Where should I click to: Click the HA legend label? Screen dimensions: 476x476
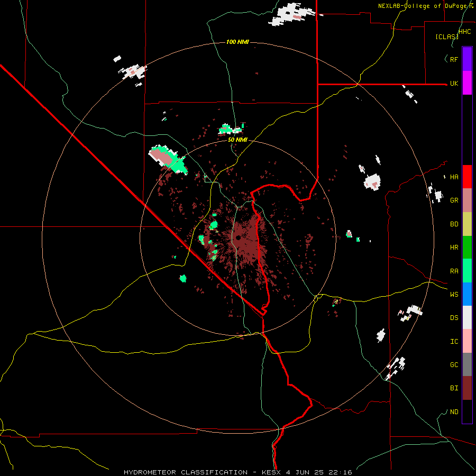click(454, 177)
